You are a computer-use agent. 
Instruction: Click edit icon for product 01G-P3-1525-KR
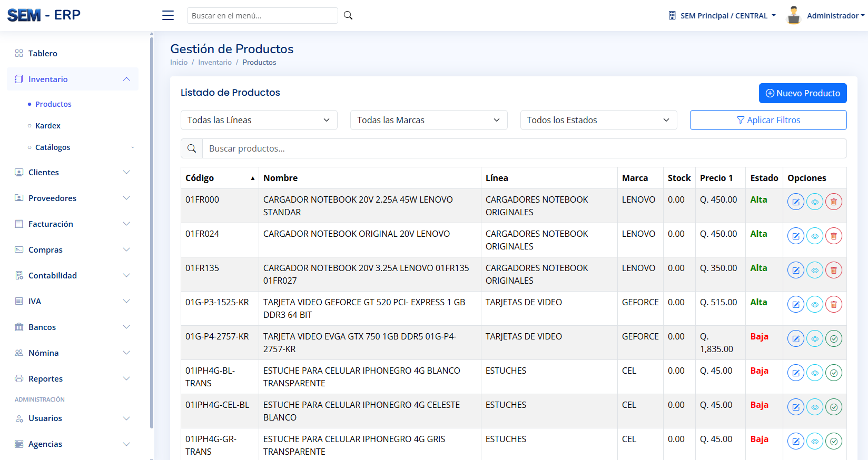point(795,304)
